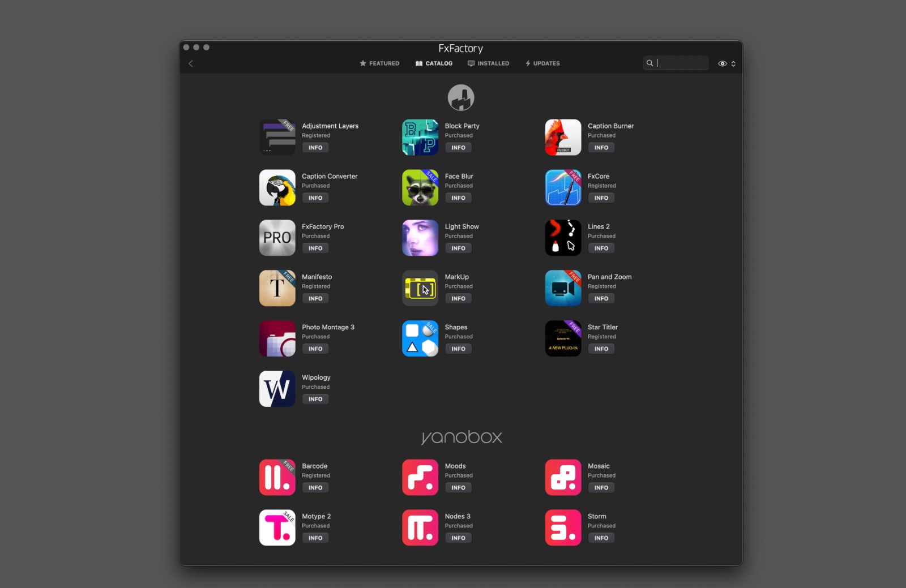
Task: Click INFO button for Lines 2
Action: [601, 248]
